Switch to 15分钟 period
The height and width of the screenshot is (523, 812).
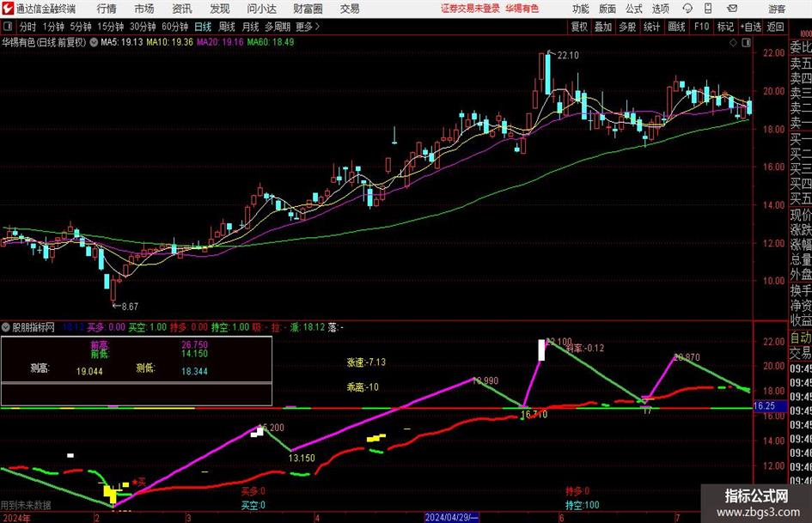[x=111, y=27]
